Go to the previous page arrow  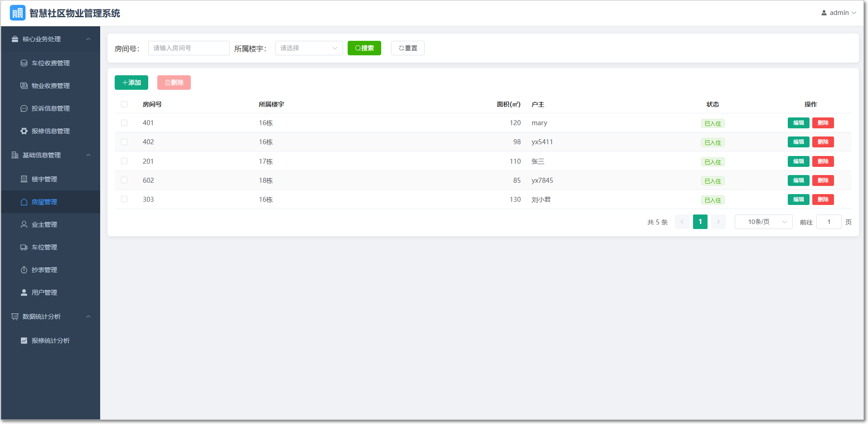pyautogui.click(x=682, y=222)
